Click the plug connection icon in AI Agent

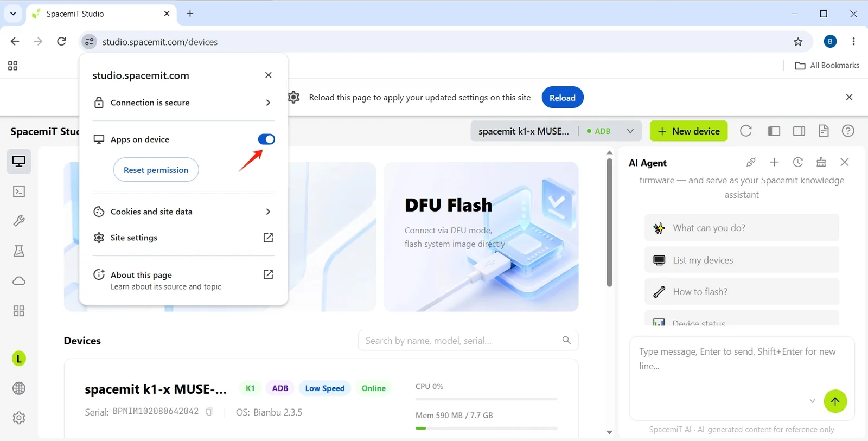751,162
